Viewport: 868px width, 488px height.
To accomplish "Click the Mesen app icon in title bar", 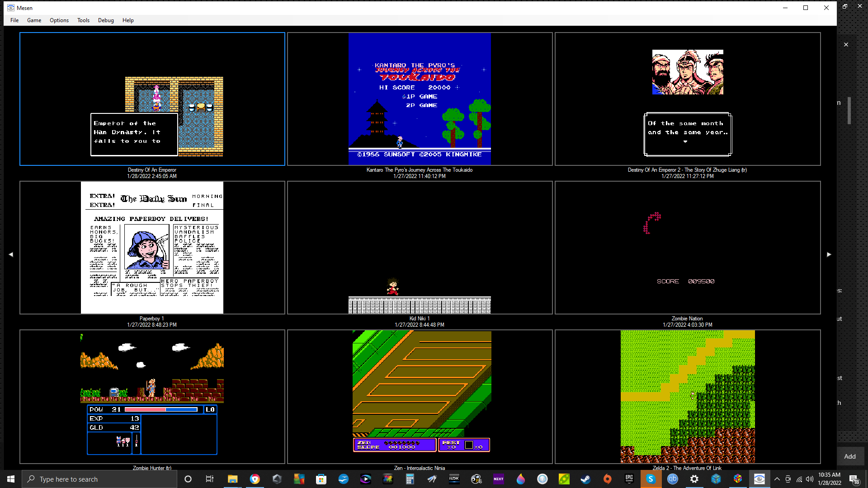I will tap(11, 8).
